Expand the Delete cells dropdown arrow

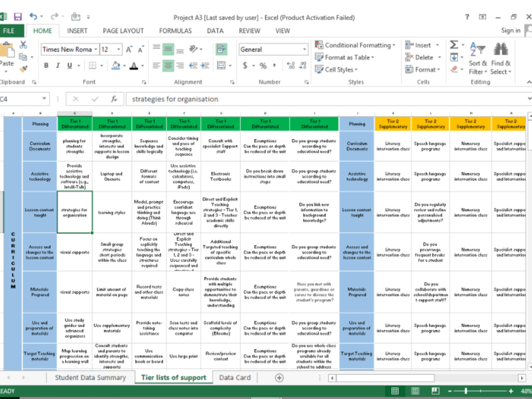pyautogui.click(x=439, y=57)
